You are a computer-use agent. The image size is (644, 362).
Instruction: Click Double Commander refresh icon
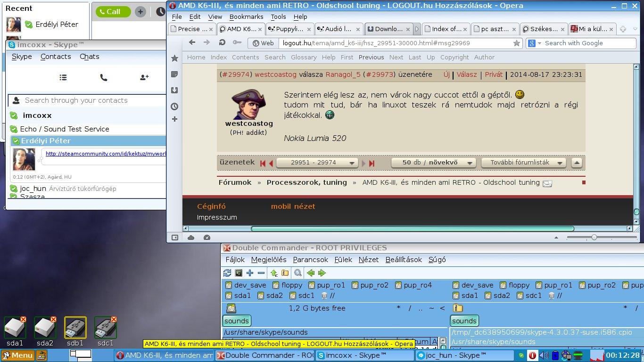pos(227,273)
